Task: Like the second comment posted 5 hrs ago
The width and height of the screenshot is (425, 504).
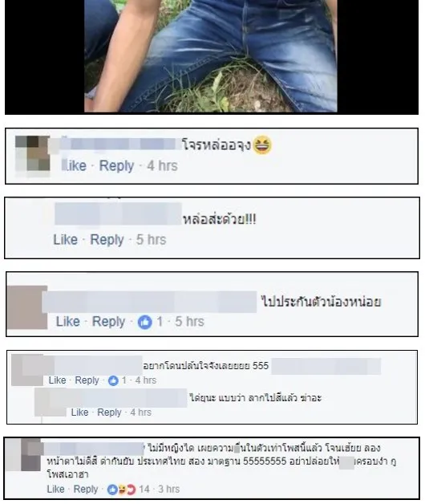Action: coord(66,240)
